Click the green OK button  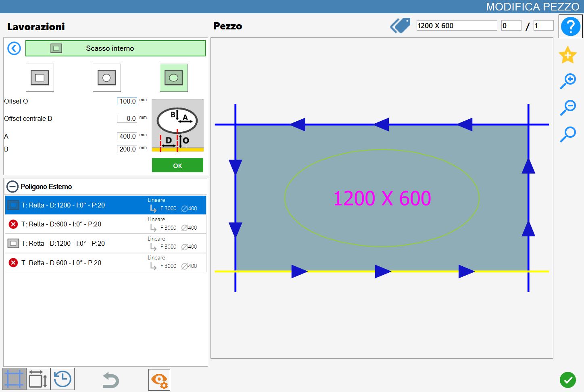point(177,165)
